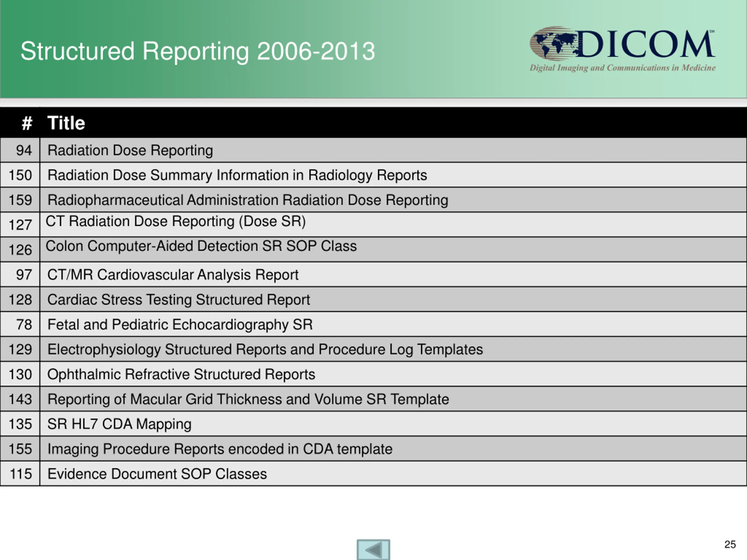Click the # column header
Image resolution: width=747 pixels, height=560 pixels.
click(27, 123)
